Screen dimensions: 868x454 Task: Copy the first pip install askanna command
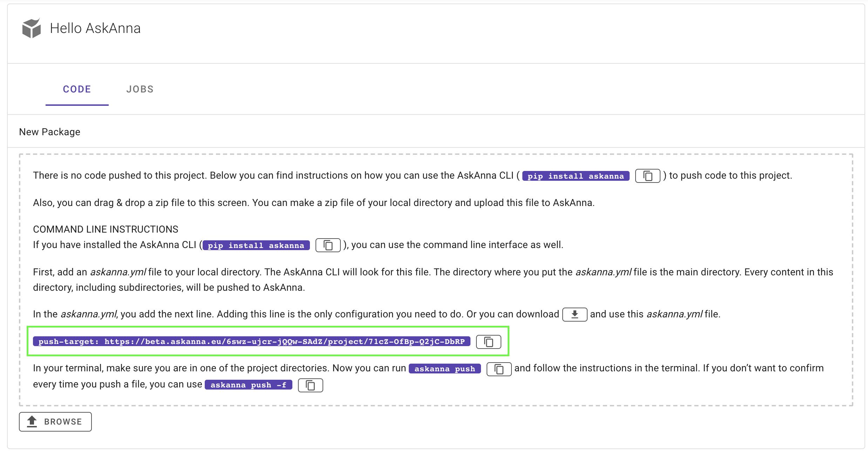[x=647, y=176]
